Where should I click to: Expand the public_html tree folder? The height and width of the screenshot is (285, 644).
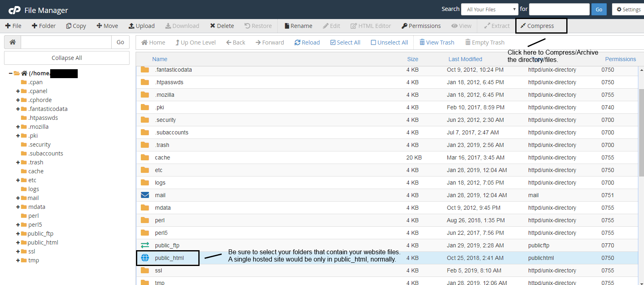18,242
